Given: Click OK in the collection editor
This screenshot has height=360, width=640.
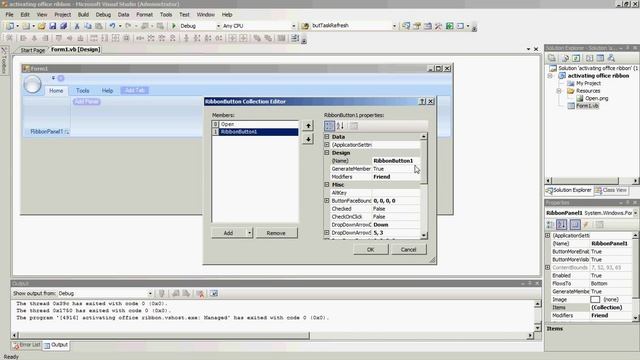Looking at the screenshot, I should click(x=371, y=249).
